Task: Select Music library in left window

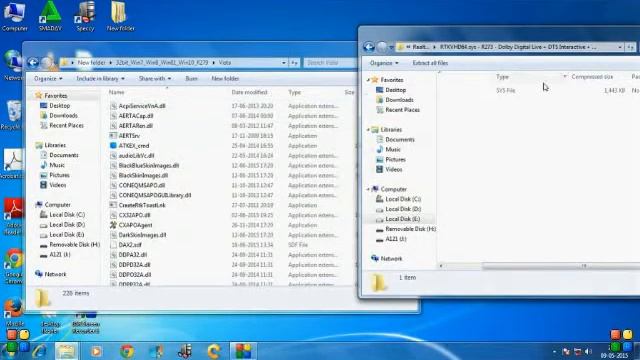Action: 57,165
